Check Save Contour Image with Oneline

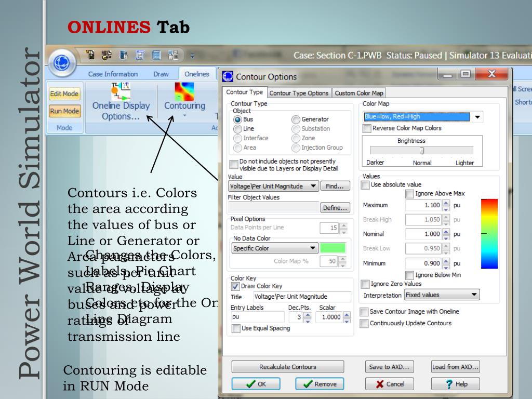(364, 312)
